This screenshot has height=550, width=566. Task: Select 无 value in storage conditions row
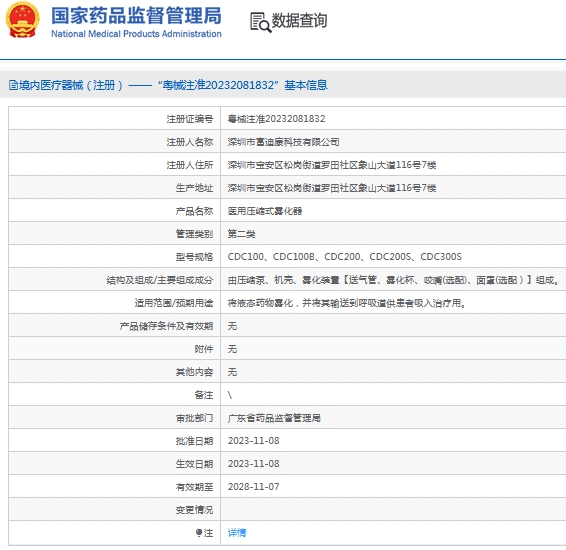coord(232,326)
